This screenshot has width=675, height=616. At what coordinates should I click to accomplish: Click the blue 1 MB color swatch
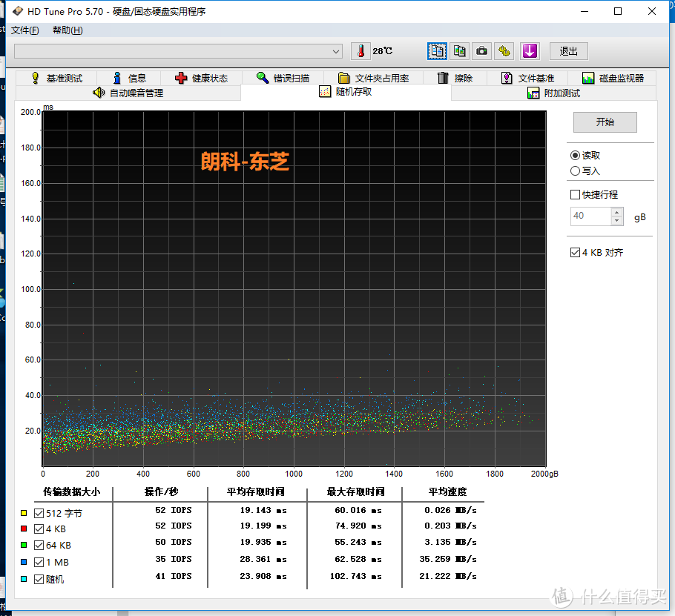point(24,562)
